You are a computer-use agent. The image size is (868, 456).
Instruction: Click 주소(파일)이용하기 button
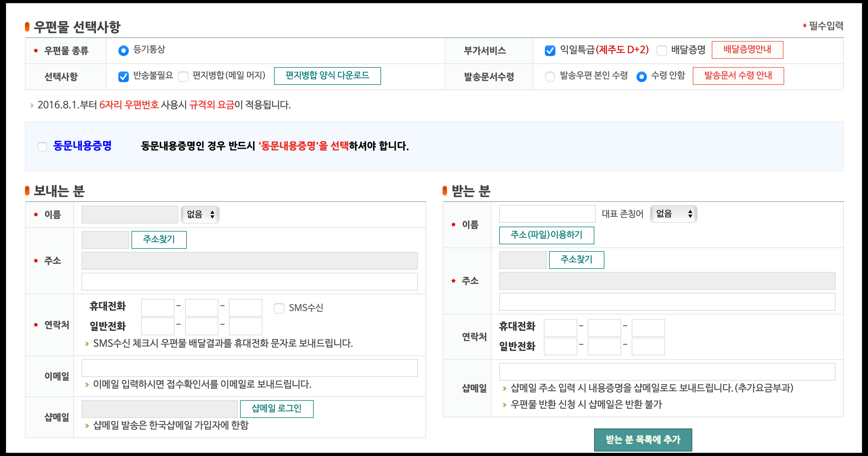(546, 235)
